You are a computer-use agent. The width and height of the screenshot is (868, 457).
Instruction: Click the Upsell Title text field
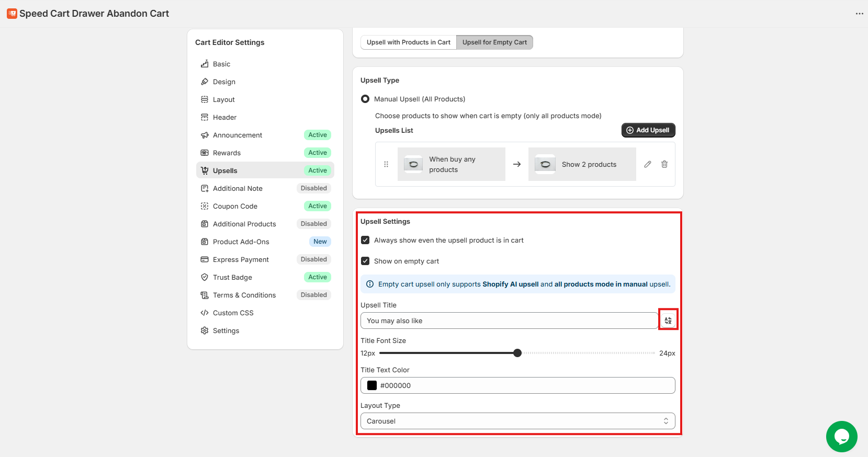click(509, 321)
